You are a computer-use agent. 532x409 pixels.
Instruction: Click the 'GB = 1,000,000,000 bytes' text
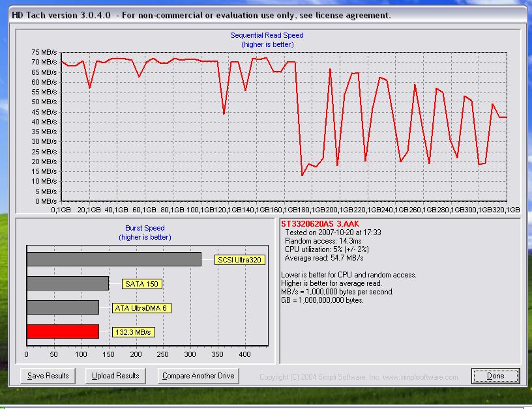click(322, 300)
